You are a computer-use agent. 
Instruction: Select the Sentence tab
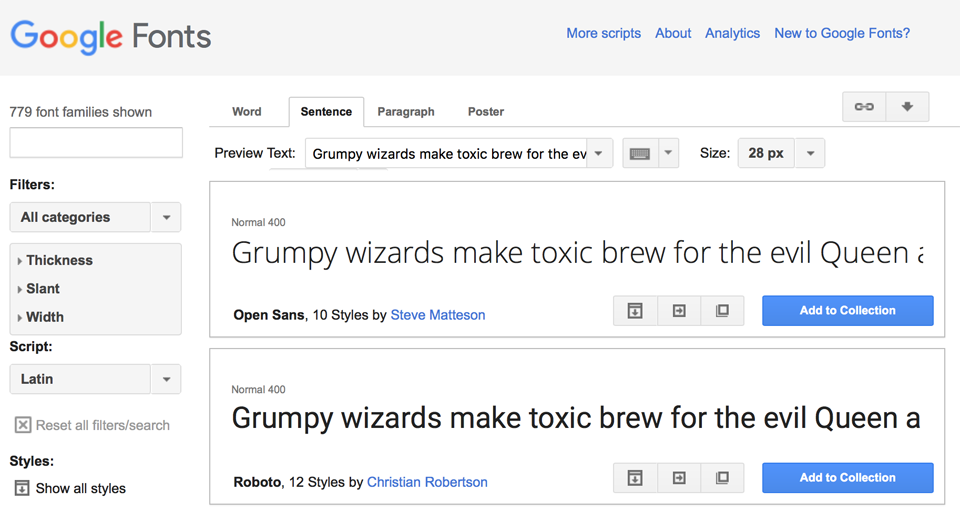326,112
